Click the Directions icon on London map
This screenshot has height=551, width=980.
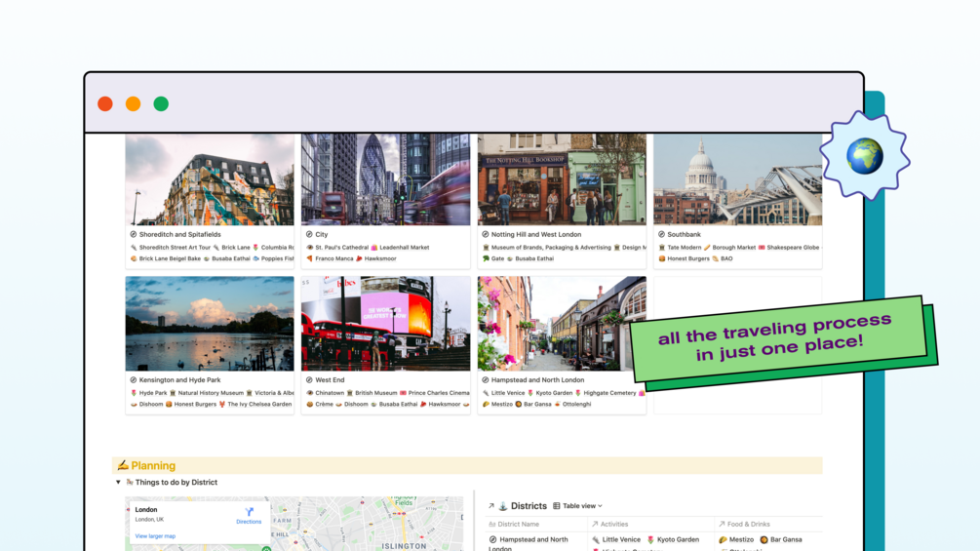pyautogui.click(x=249, y=512)
